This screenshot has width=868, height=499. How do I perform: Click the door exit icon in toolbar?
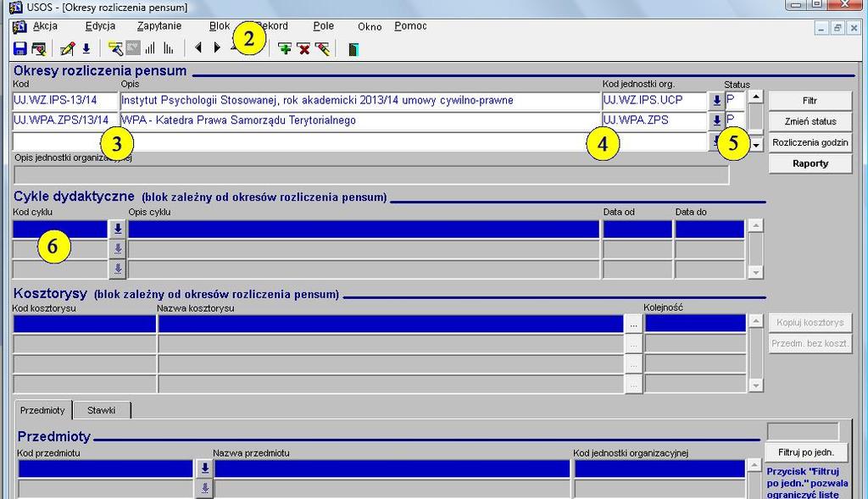point(353,49)
